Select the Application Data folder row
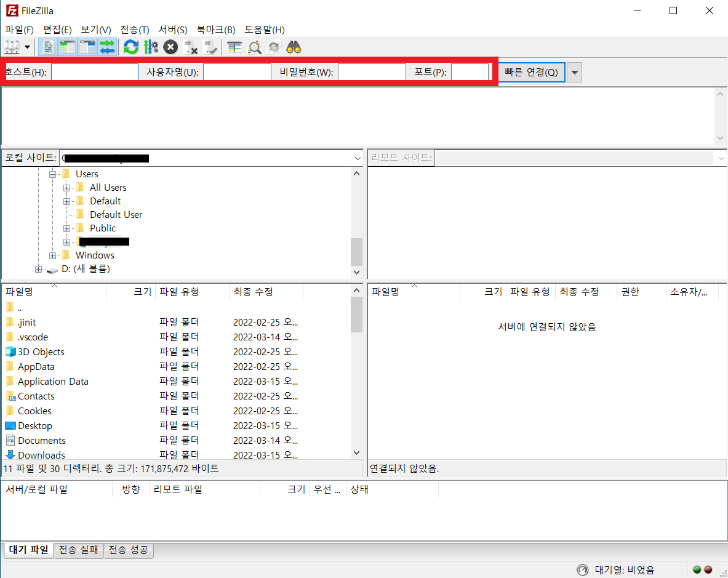This screenshot has width=728, height=578. [x=177, y=381]
